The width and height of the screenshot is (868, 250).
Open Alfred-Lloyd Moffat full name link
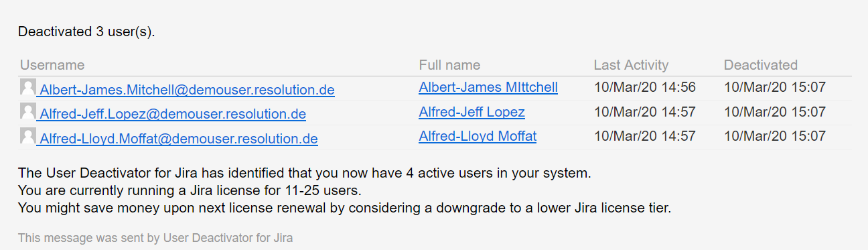click(x=478, y=137)
